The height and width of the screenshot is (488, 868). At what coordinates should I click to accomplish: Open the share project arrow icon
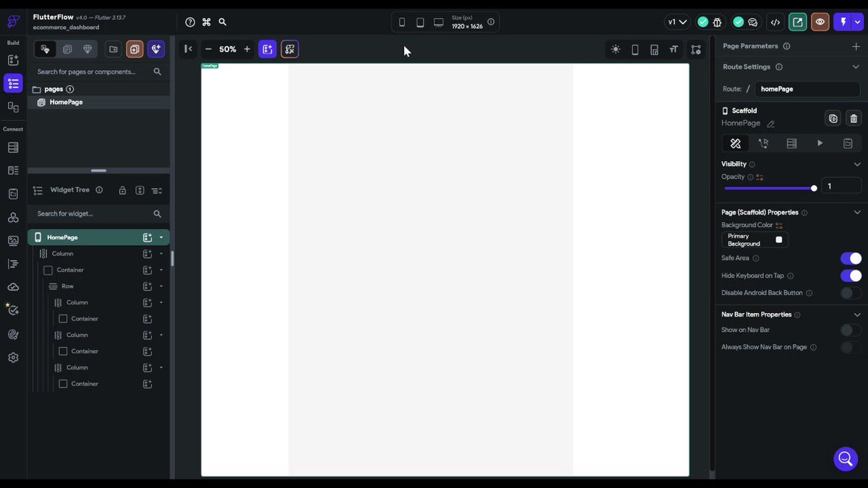798,22
